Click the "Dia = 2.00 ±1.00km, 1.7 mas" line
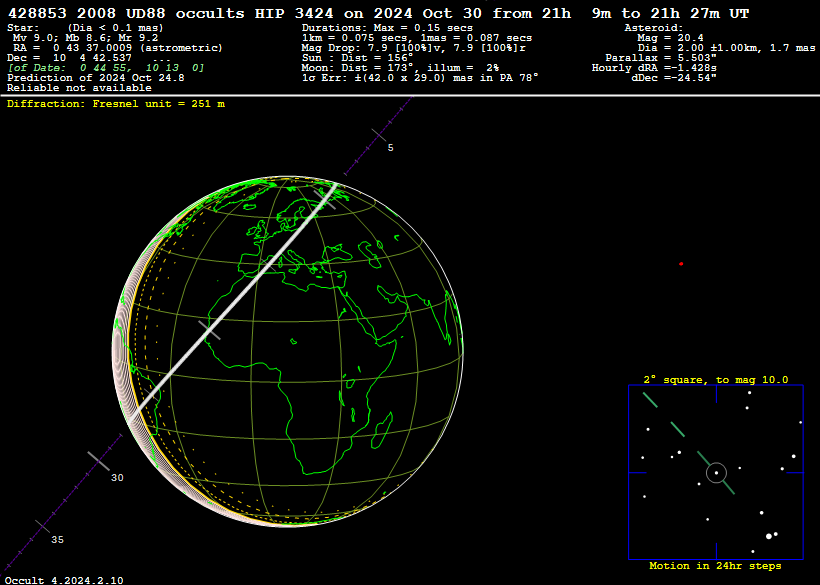 pyautogui.click(x=726, y=48)
